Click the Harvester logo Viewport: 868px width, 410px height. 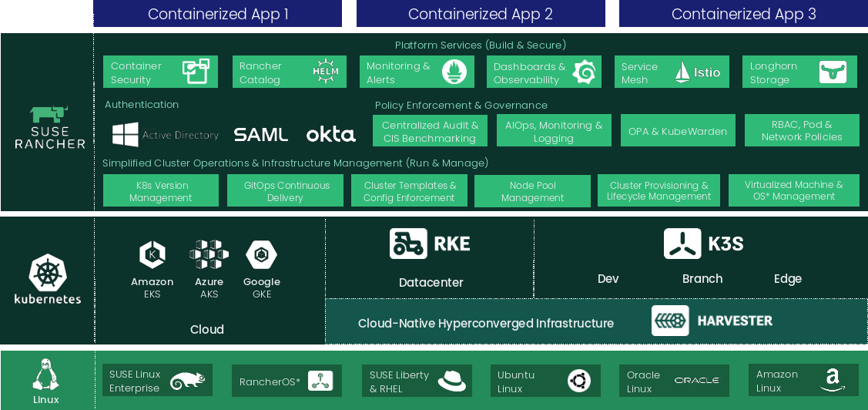[670, 321]
